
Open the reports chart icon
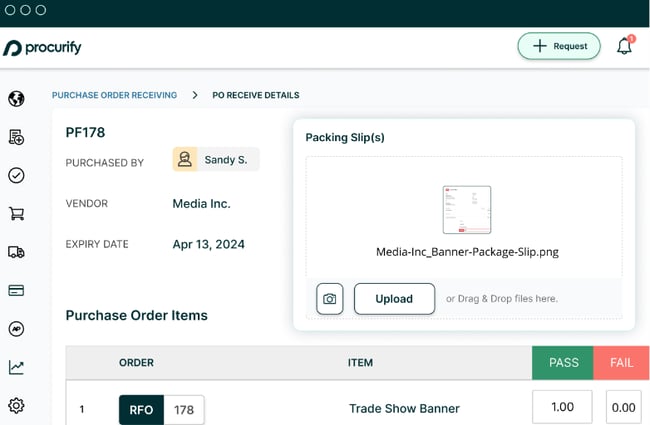point(16,367)
